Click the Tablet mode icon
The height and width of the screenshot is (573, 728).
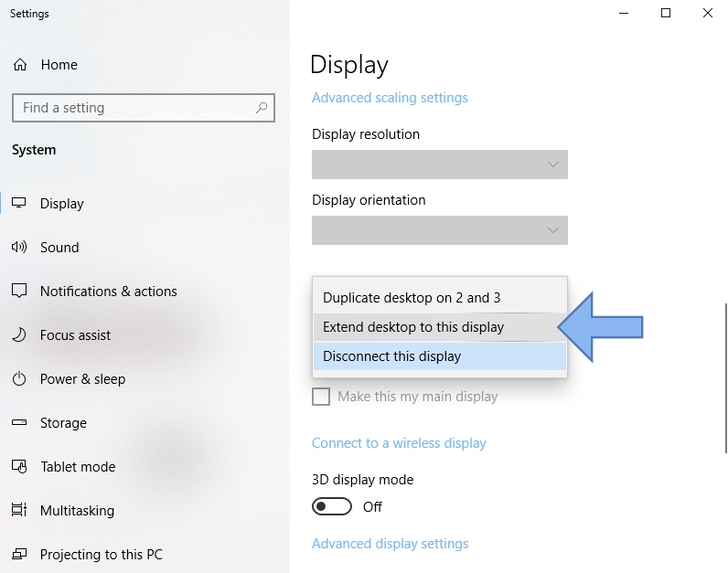(19, 466)
